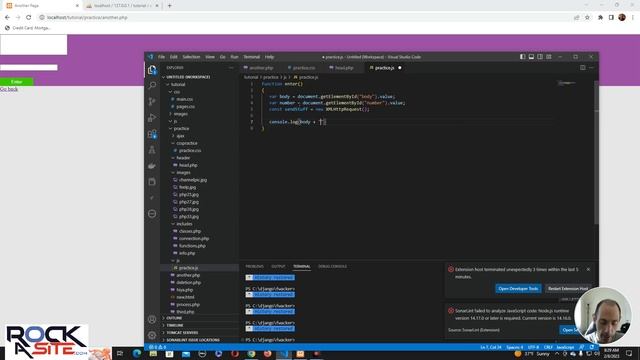Switch to the DEBUG CONSOLE panel tab
640x360 pixels.
tap(332, 267)
